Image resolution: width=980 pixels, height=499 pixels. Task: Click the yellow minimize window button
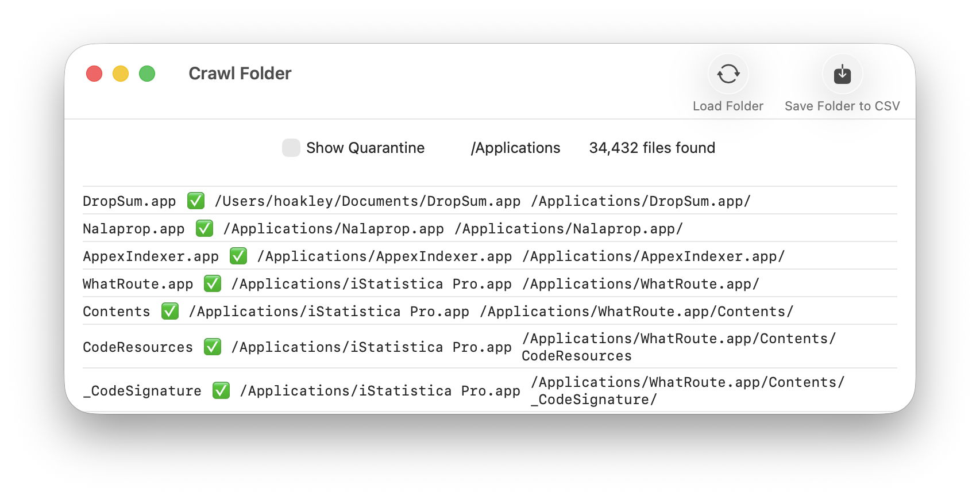point(121,74)
